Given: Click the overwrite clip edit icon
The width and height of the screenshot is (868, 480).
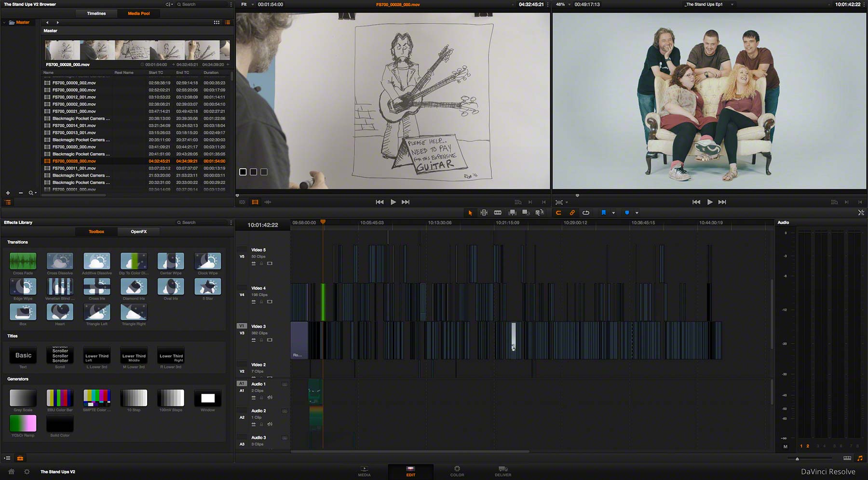Looking at the screenshot, I should tap(526, 213).
